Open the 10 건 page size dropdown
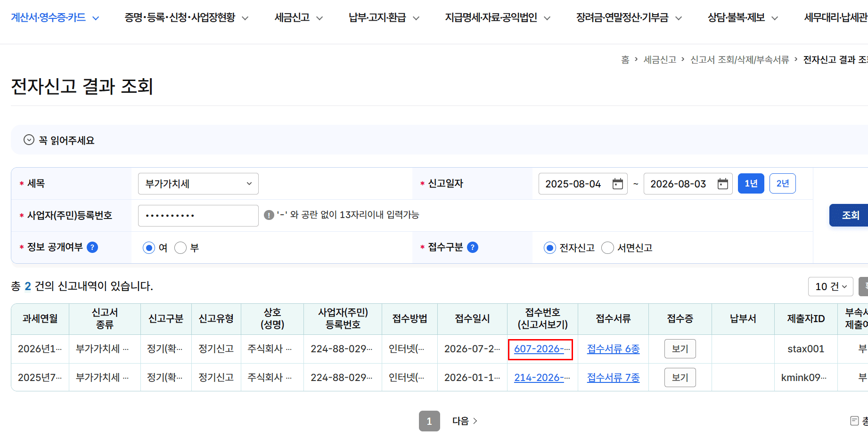 point(831,286)
